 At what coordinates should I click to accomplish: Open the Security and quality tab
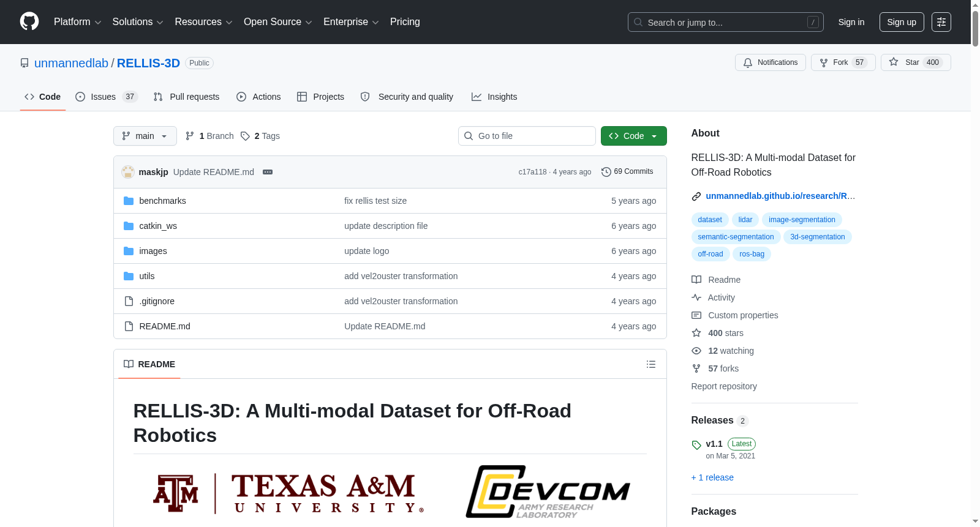click(x=407, y=97)
